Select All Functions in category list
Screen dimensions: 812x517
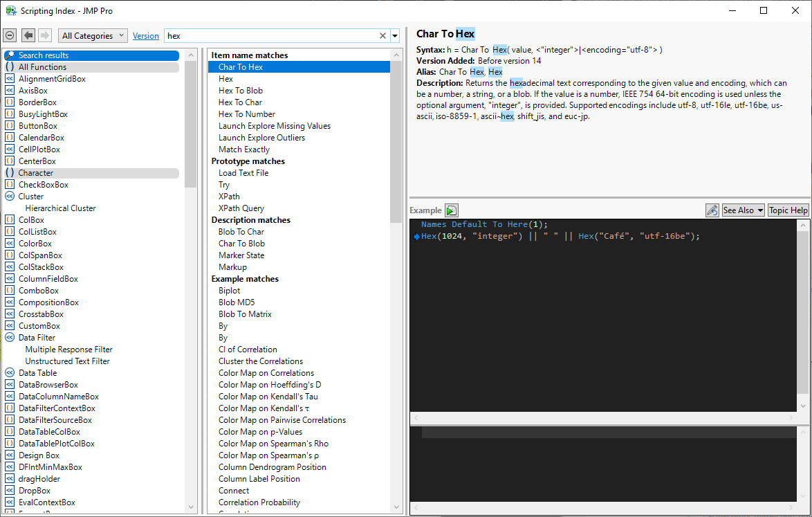(42, 67)
